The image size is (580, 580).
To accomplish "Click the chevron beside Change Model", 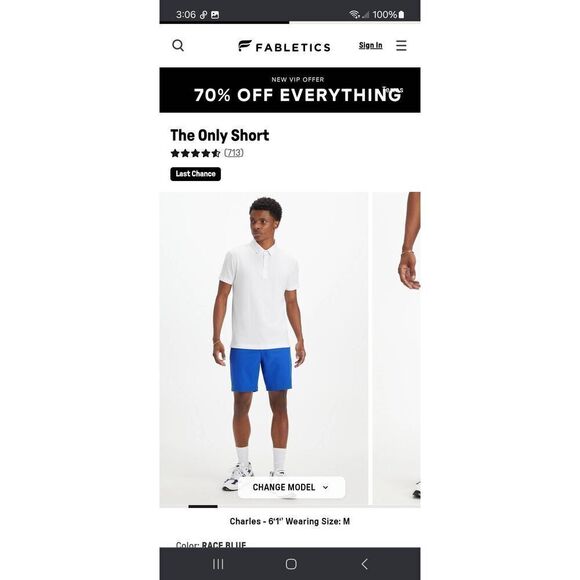I will [x=325, y=488].
